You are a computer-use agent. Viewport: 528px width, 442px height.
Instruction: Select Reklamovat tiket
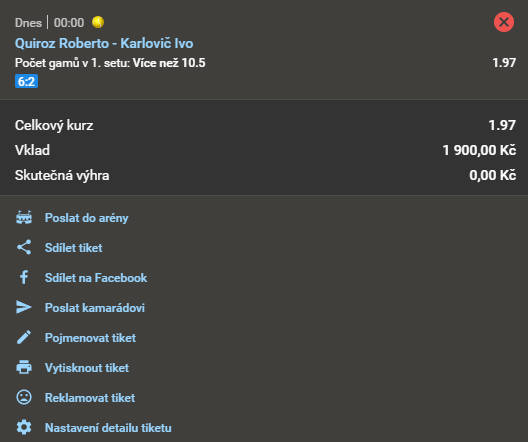coord(90,398)
